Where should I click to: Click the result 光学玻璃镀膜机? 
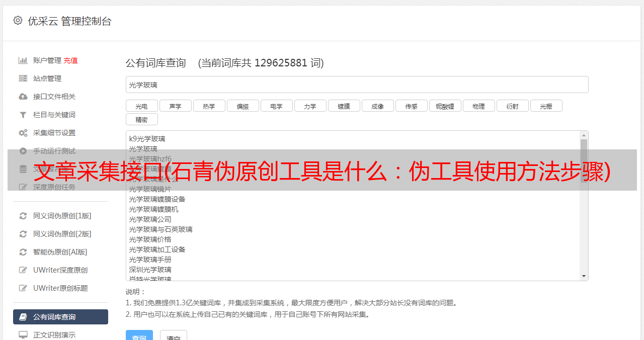[153, 209]
